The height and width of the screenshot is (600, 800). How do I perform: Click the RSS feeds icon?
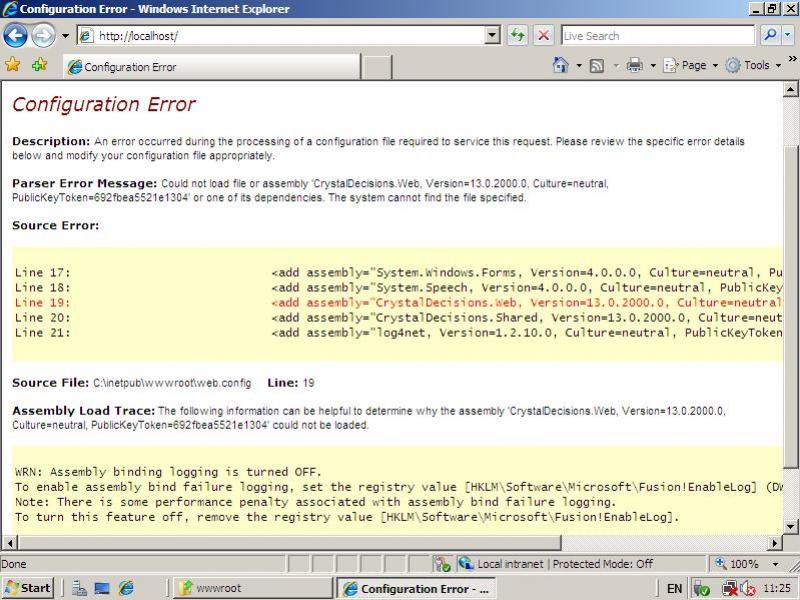596,66
